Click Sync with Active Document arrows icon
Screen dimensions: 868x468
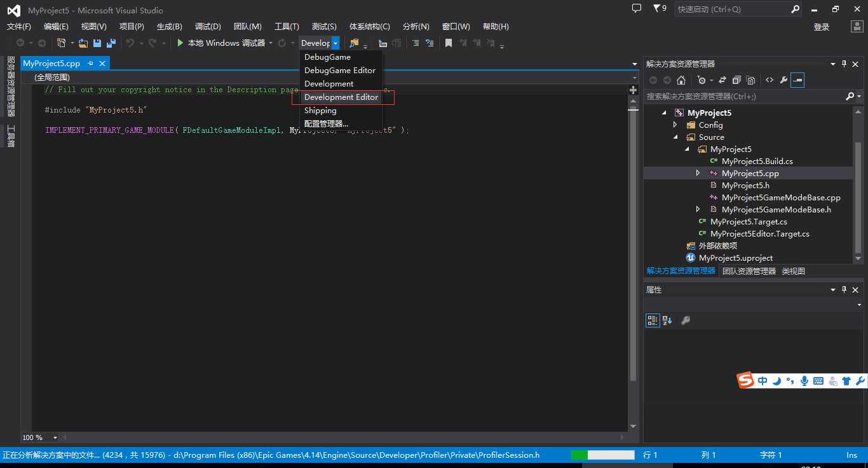click(722, 80)
